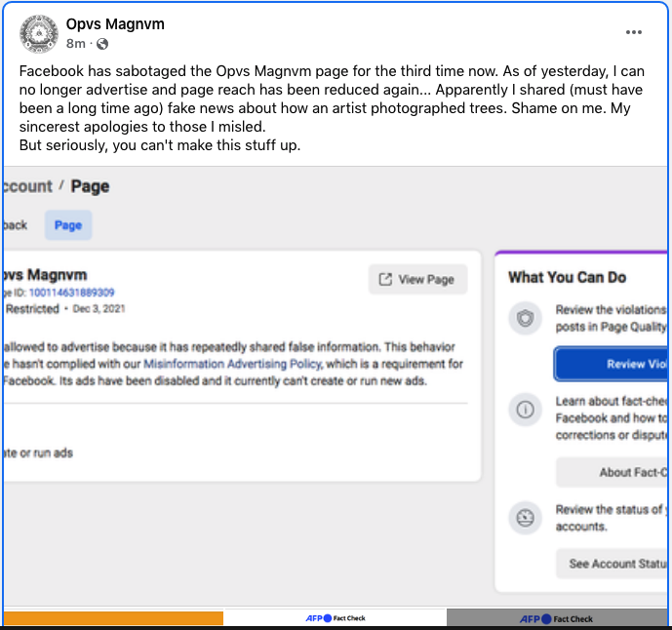Click the Review the status of accounts text

(x=612, y=518)
